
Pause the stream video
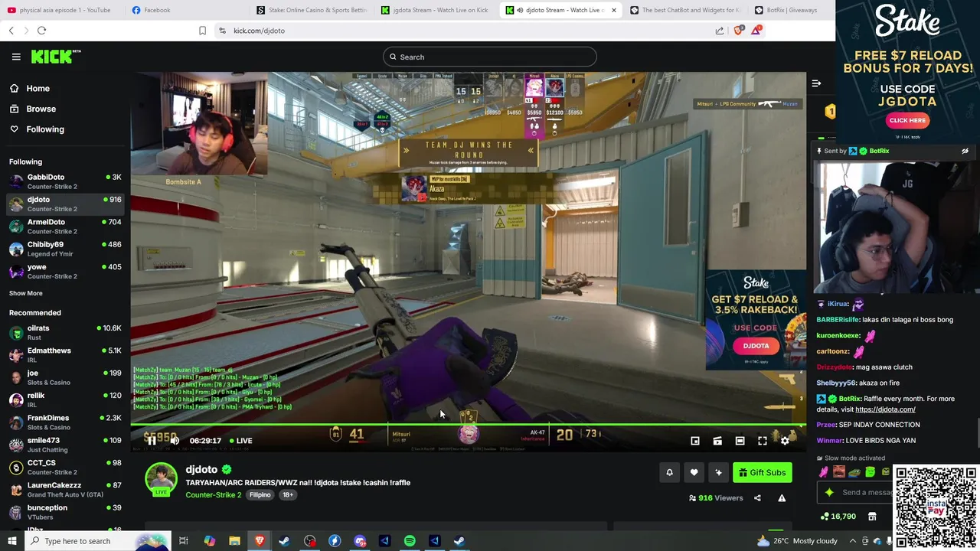(152, 440)
